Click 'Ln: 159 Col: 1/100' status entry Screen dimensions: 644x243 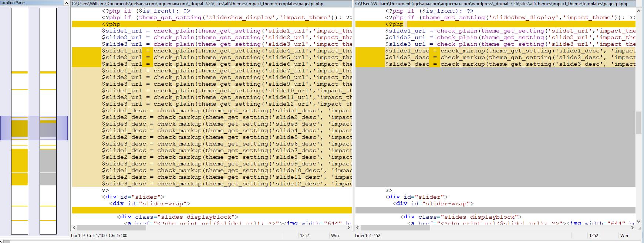click(99, 235)
